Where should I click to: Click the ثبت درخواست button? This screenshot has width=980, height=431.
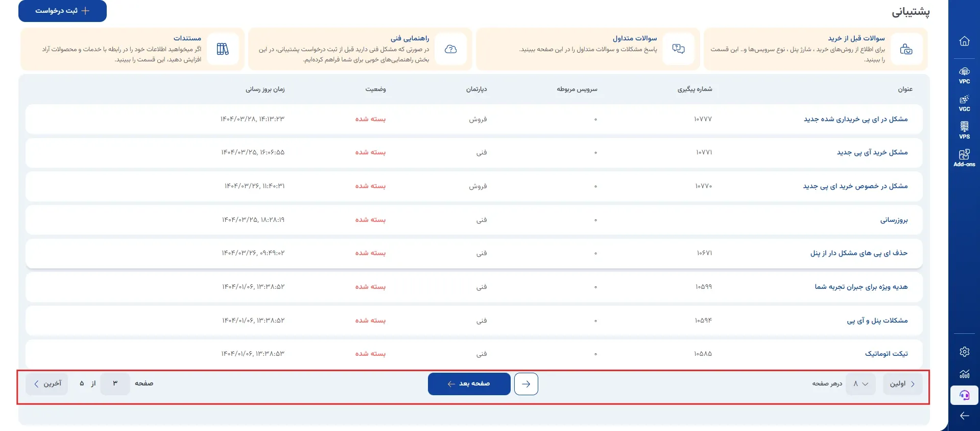point(62,11)
